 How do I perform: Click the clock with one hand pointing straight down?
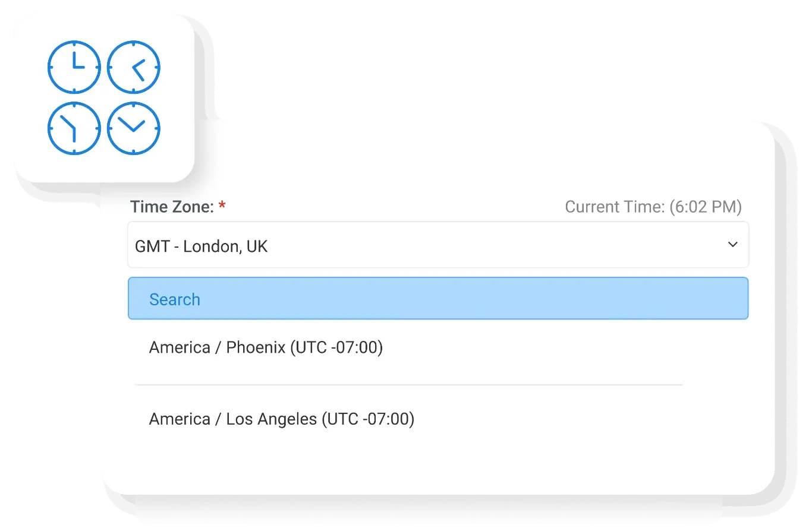(74, 128)
